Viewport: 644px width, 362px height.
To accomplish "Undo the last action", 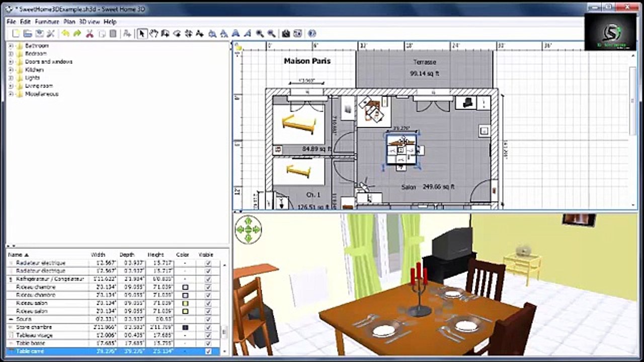I will coord(65,34).
